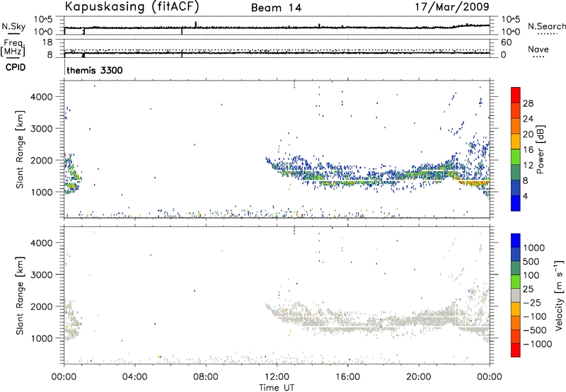566x392 pixels.
Task: Click the '60' Nave axis value
Action: 506,42
